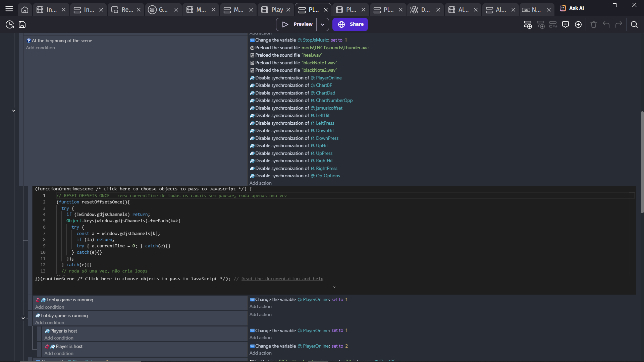Screen dimensions: 644x362
Task: Open project history clock icon
Action: (10, 24)
